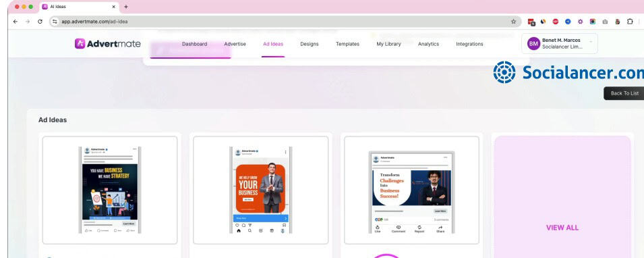Open My Library tab
Screen dimensions: 644x258
point(388,44)
